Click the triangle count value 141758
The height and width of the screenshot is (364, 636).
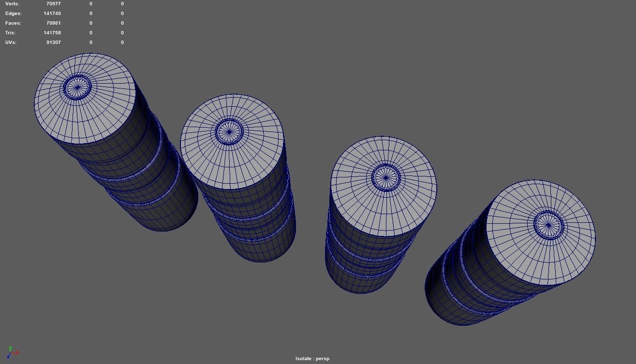pyautogui.click(x=52, y=33)
